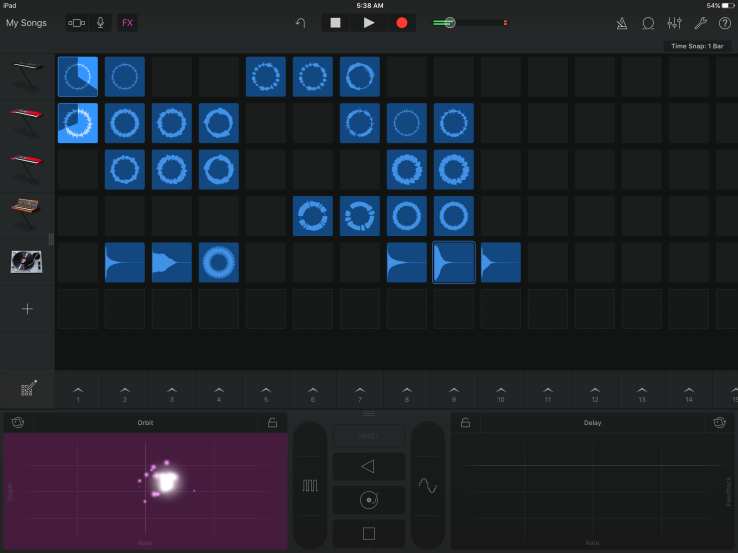Open the Loop Browser
This screenshot has height=553, width=738.
coord(648,23)
